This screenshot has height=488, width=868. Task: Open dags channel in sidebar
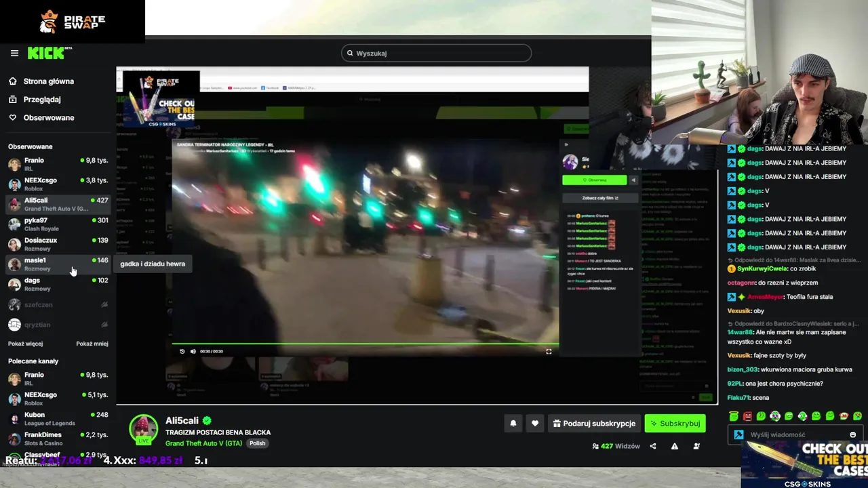58,284
